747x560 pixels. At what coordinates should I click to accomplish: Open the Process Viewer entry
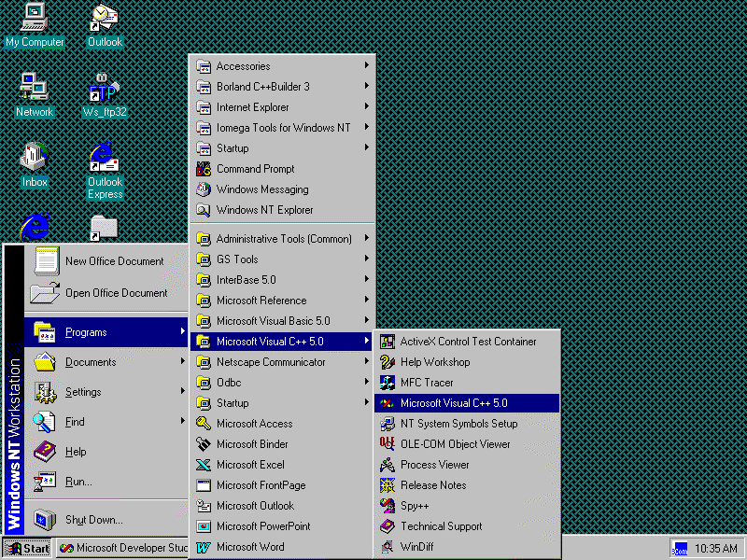[467, 465]
